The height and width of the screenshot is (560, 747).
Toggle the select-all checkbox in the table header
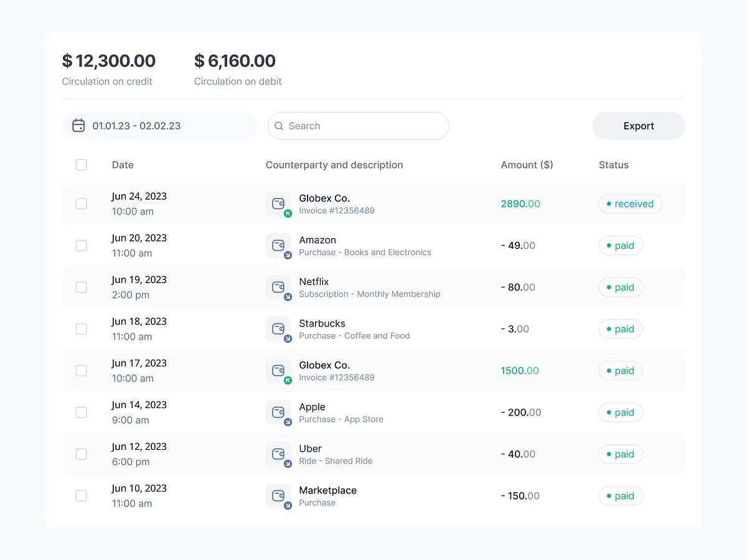point(81,165)
